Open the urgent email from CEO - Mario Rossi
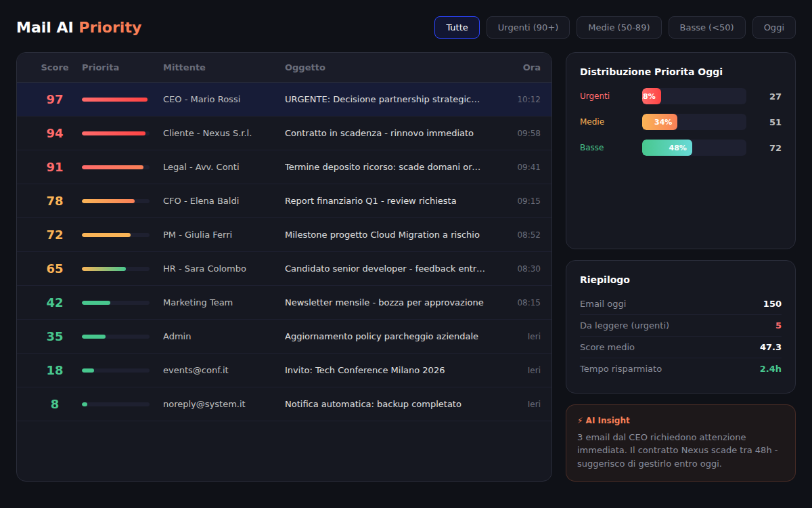This screenshot has height=508, width=812. point(284,99)
